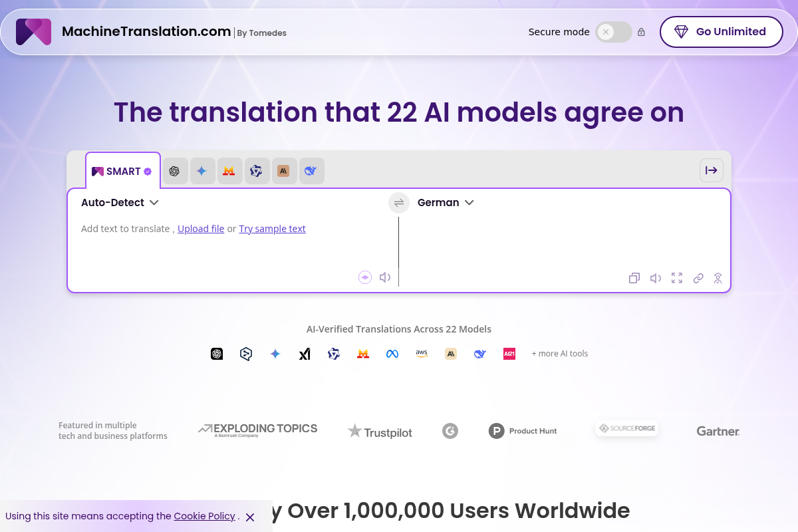Image resolution: width=798 pixels, height=532 pixels.
Task: Toggle the Secure mode switch
Action: click(x=613, y=32)
